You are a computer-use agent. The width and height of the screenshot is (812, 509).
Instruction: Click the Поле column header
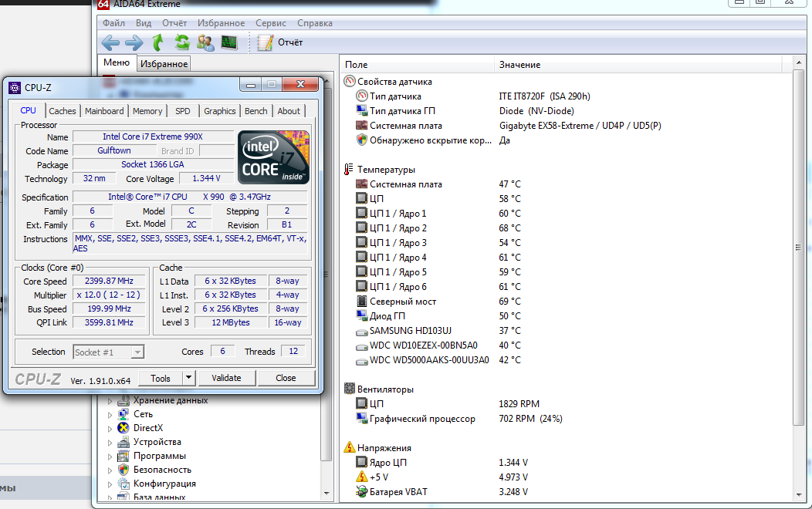tap(418, 65)
